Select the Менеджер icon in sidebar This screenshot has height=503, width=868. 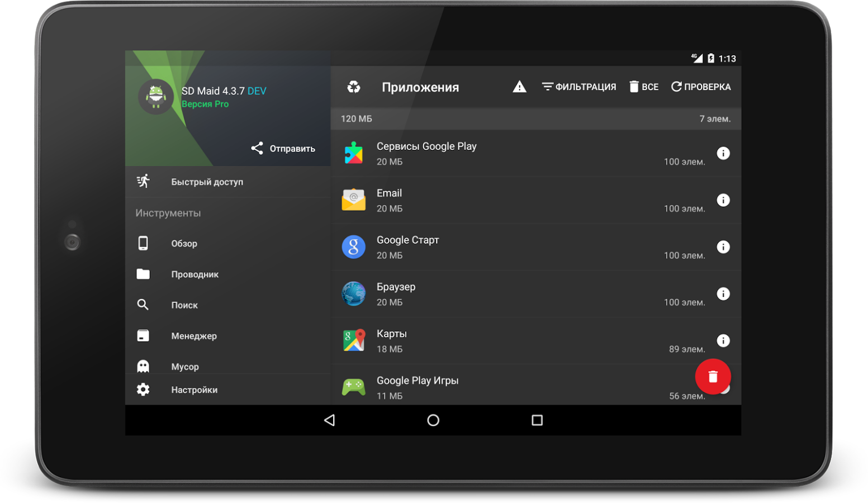(143, 335)
